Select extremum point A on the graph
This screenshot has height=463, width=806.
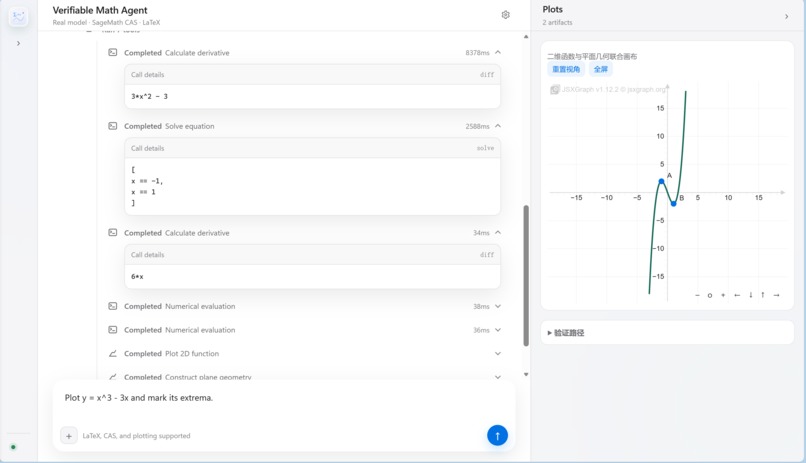pyautogui.click(x=662, y=181)
